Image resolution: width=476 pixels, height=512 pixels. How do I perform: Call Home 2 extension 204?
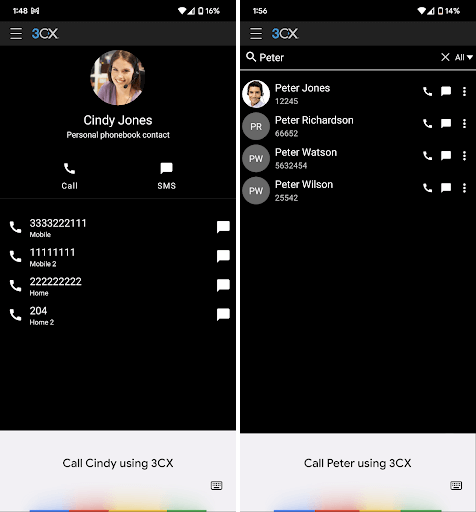tap(15, 315)
